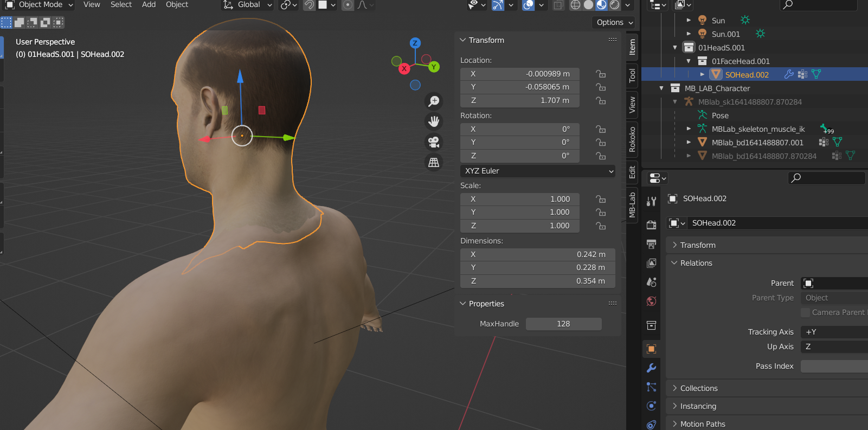Click the MaxHandle 128 value field
868x430 pixels.
tap(564, 324)
